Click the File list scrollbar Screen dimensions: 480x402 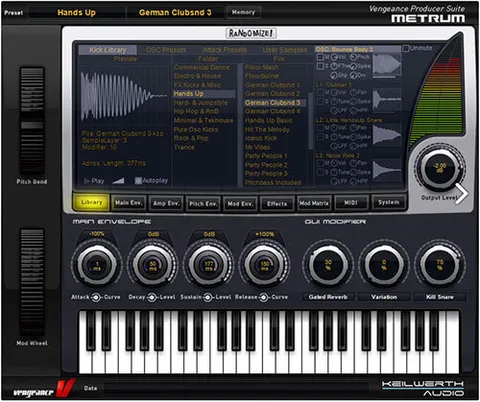point(311,121)
